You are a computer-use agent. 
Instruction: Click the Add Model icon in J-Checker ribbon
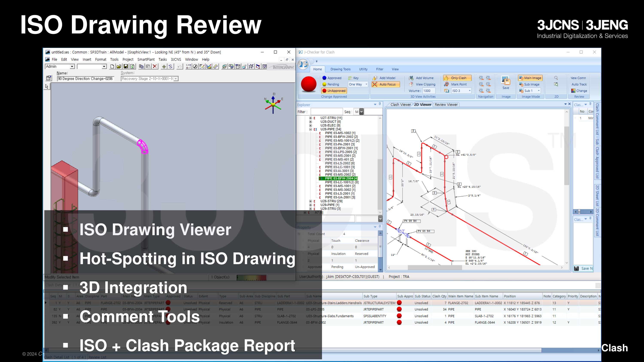click(x=375, y=78)
